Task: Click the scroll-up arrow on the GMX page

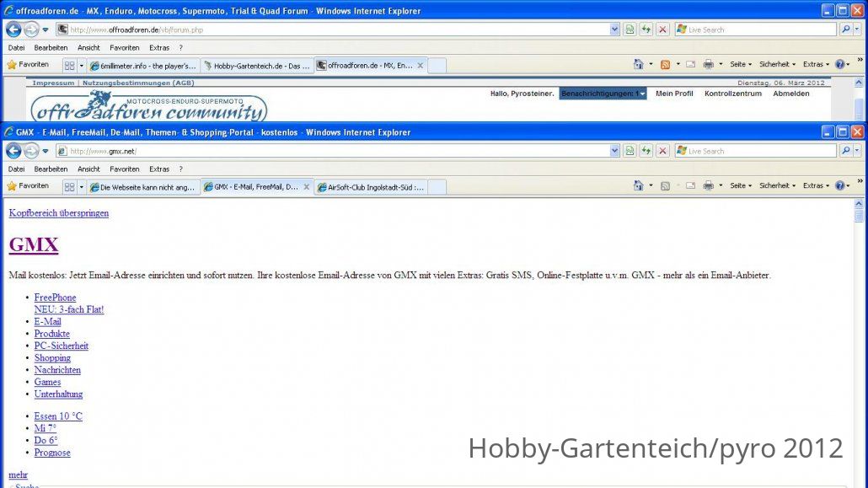Action: (859, 203)
